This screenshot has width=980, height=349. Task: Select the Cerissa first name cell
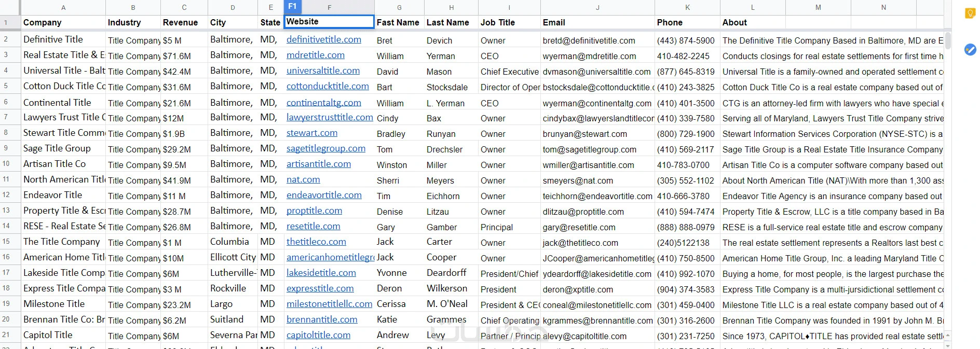399,304
